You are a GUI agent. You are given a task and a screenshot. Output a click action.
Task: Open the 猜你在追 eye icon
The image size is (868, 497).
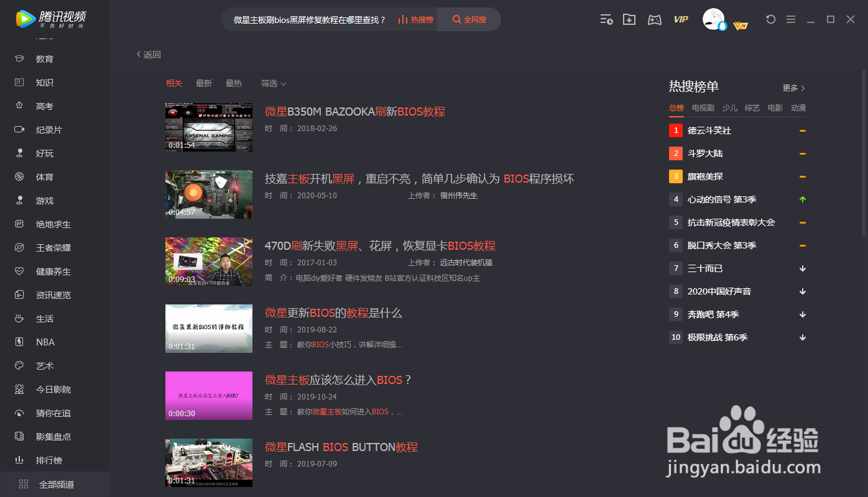point(19,413)
